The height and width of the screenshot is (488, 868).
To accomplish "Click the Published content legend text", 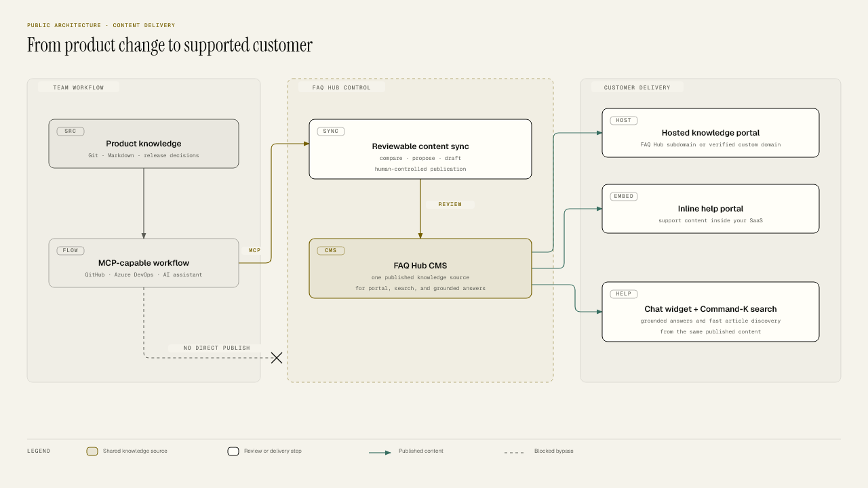I will [421, 451].
